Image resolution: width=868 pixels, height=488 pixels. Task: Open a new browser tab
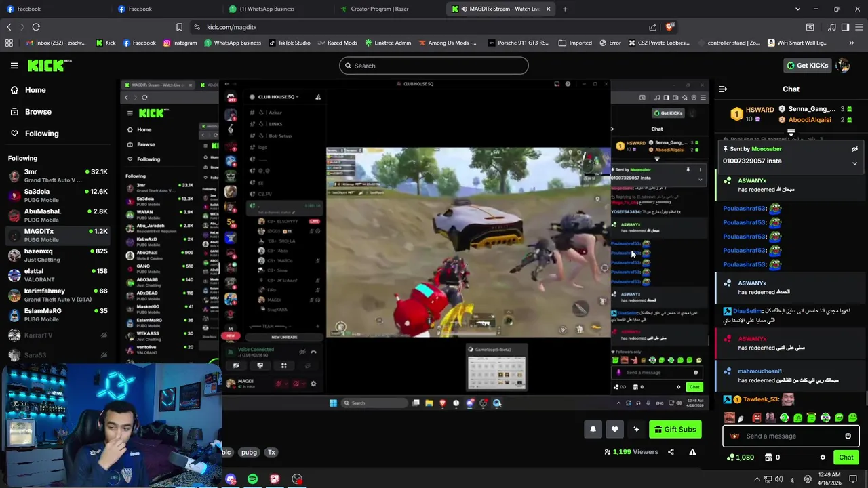click(565, 9)
